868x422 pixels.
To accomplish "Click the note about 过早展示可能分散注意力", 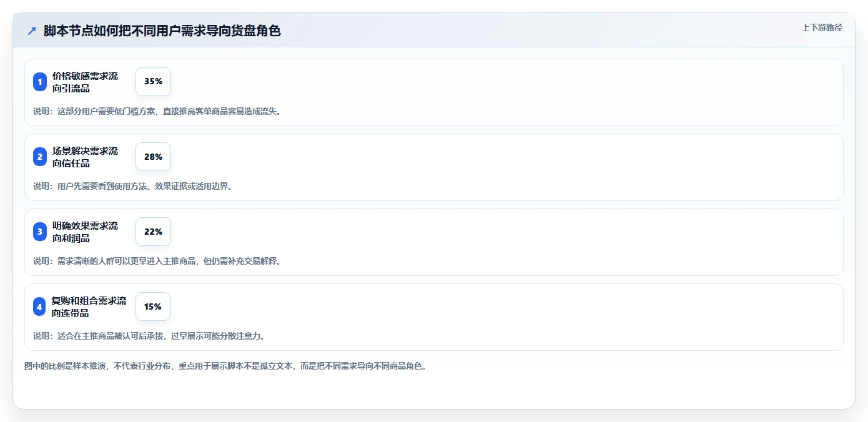I will click(x=149, y=336).
